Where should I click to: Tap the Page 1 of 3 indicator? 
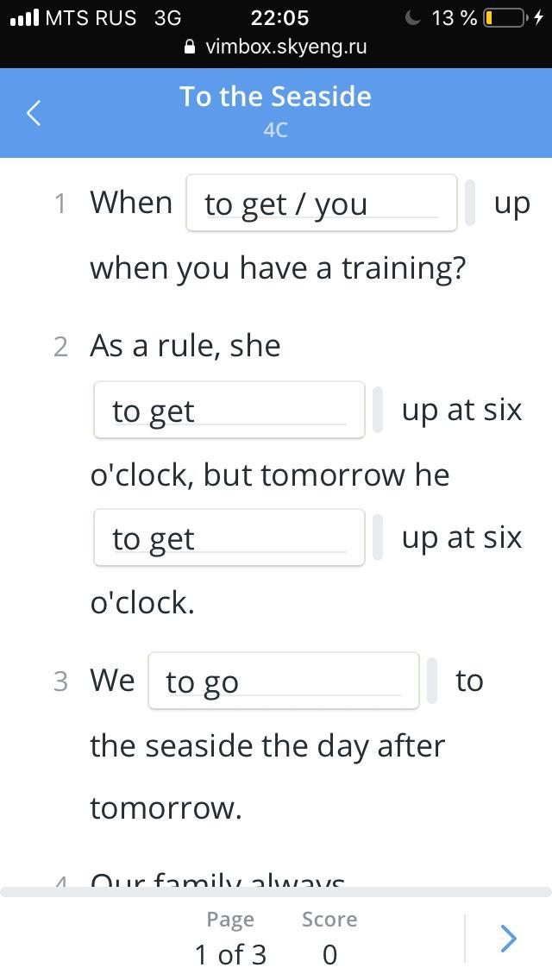tap(230, 938)
